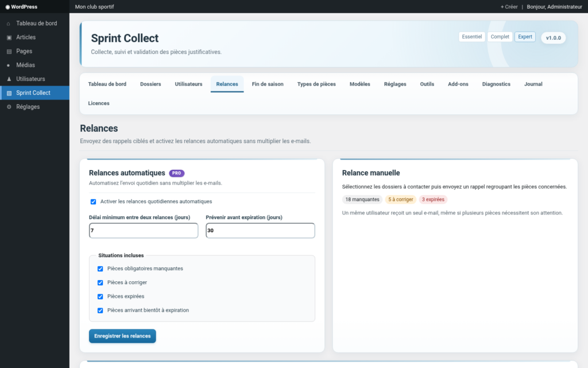Click the 3 expirées badge

[x=433, y=200]
